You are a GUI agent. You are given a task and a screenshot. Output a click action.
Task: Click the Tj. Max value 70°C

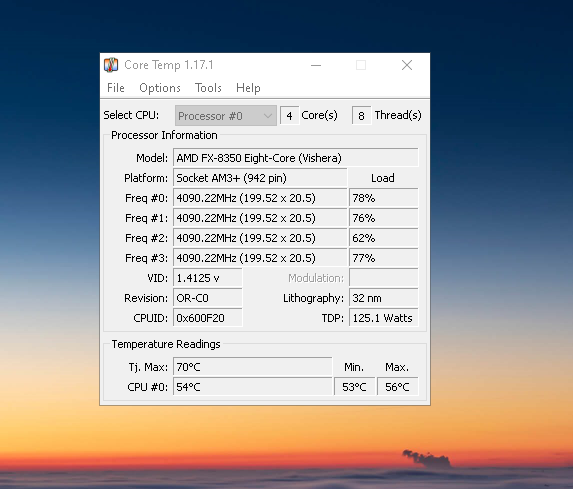253,367
